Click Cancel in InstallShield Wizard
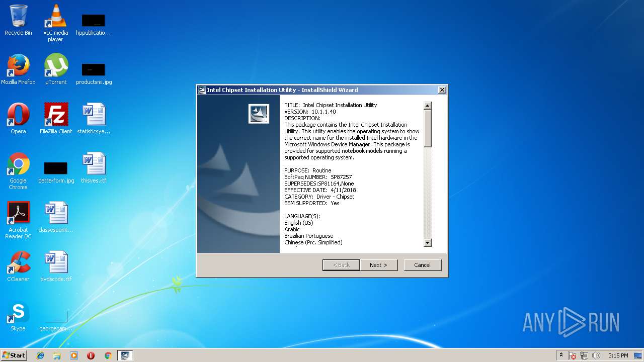The width and height of the screenshot is (644, 362). pyautogui.click(x=422, y=265)
